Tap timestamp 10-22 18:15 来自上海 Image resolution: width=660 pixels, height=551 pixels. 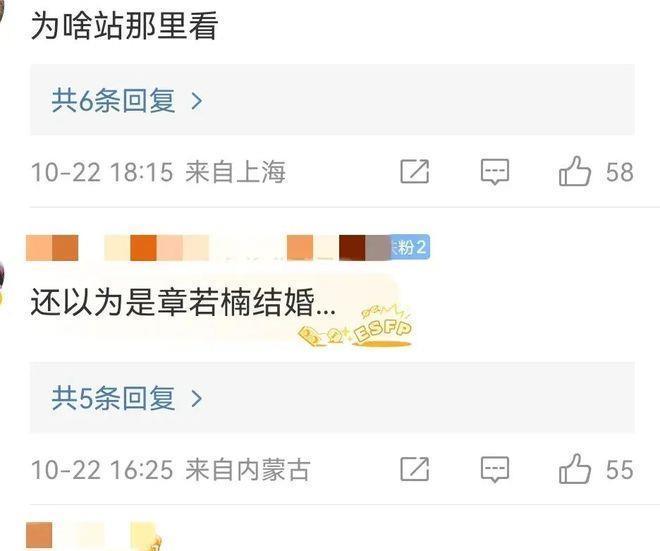click(159, 172)
